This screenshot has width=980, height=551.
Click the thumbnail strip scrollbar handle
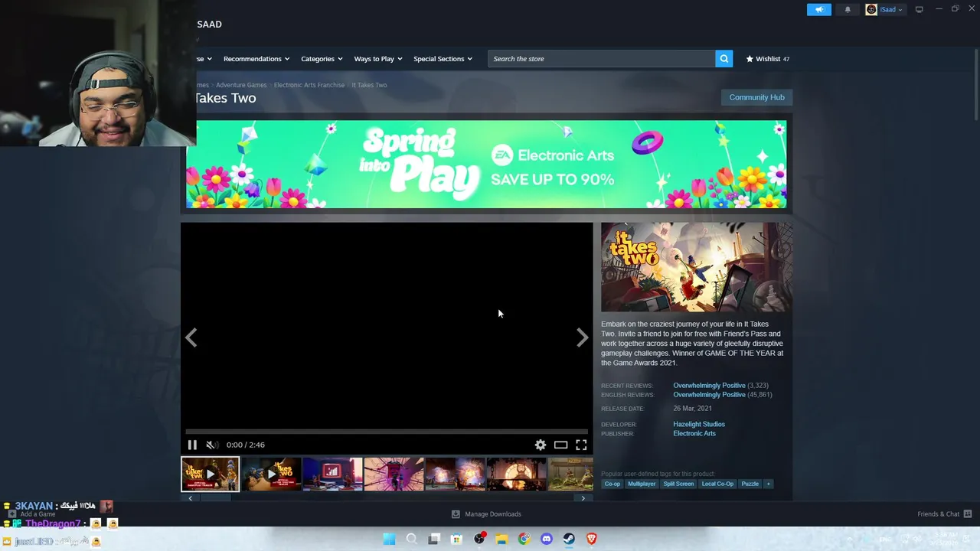pyautogui.click(x=215, y=498)
